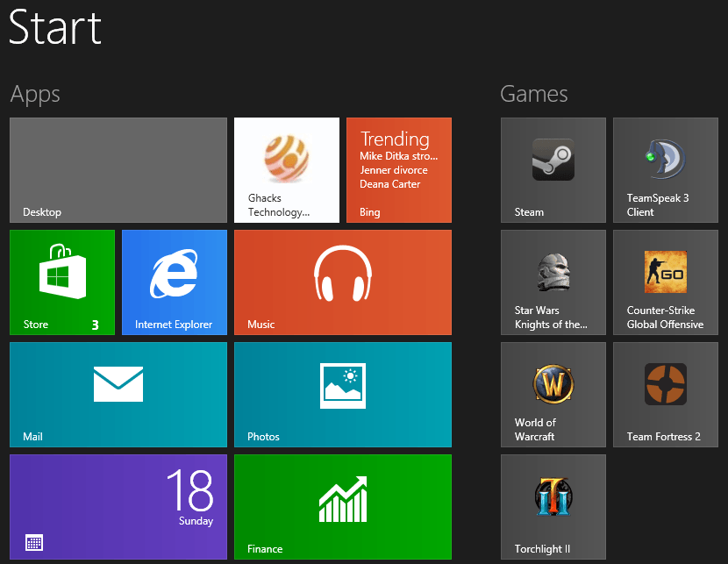Open Internet Explorer
Screen dimensions: 728x564
click(x=174, y=282)
